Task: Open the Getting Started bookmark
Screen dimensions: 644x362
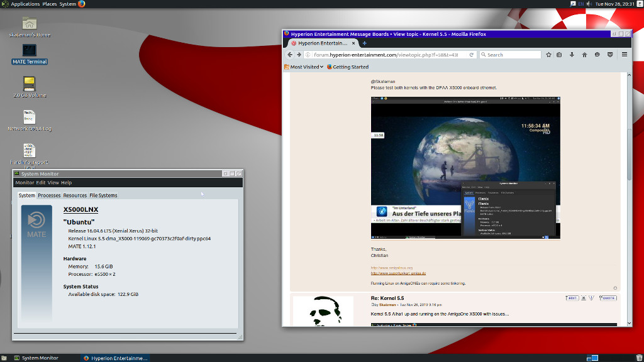Action: [x=347, y=67]
